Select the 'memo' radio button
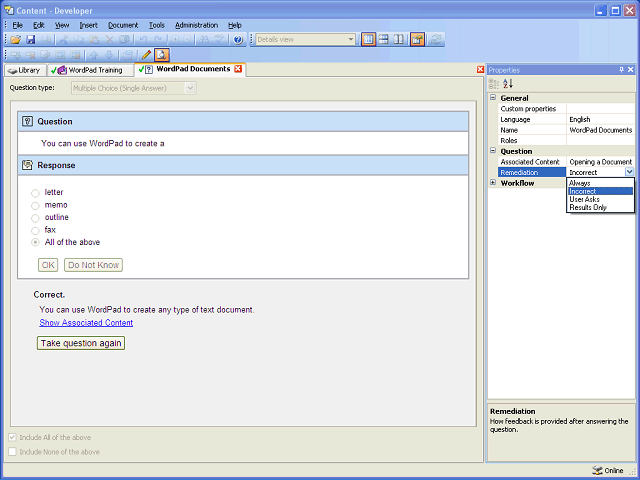 36,206
